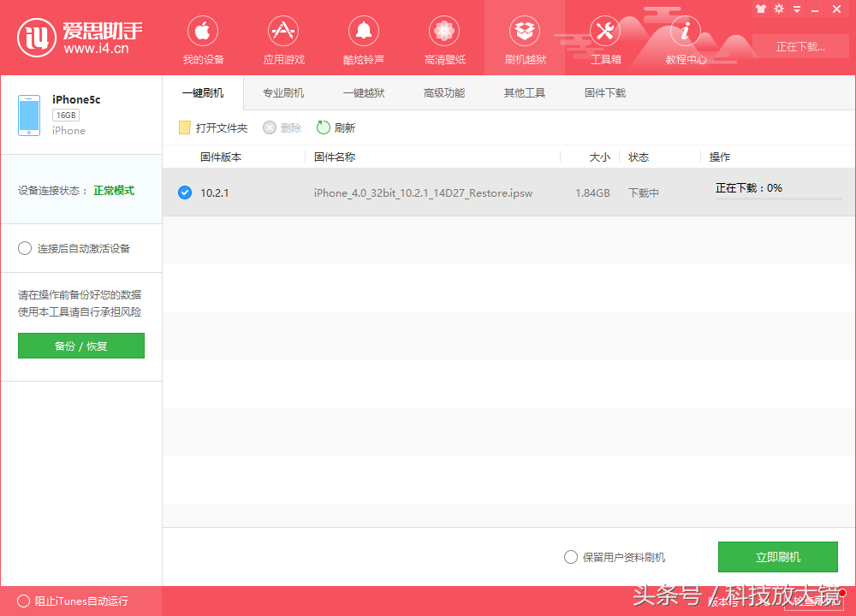Open the 工具箱 toolbox section
856x616 pixels.
point(605,38)
